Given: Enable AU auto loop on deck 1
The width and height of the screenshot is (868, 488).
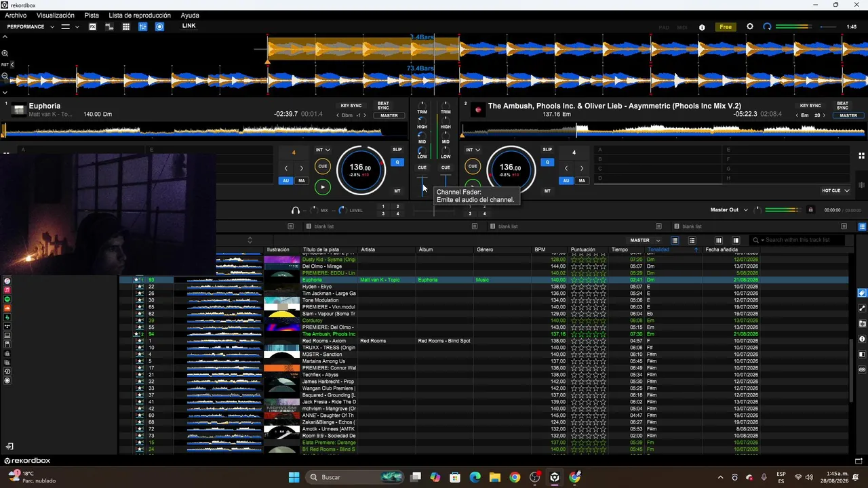Looking at the screenshot, I should [285, 181].
